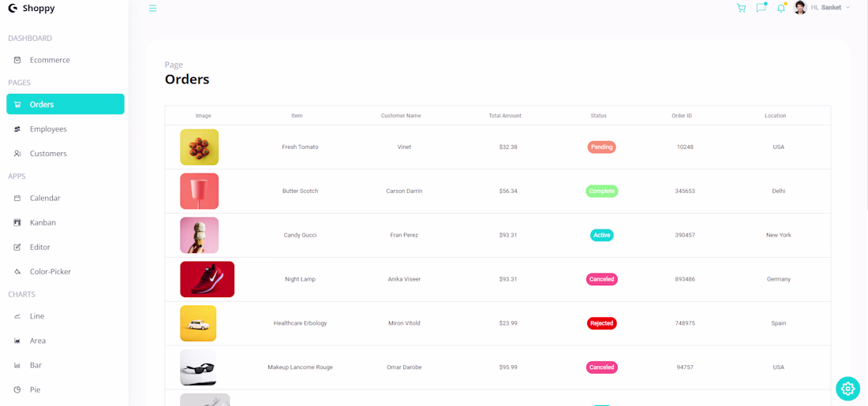Screen dimensions: 868x406
Task: Click the Orders cart icon in sidebar
Action: point(17,105)
